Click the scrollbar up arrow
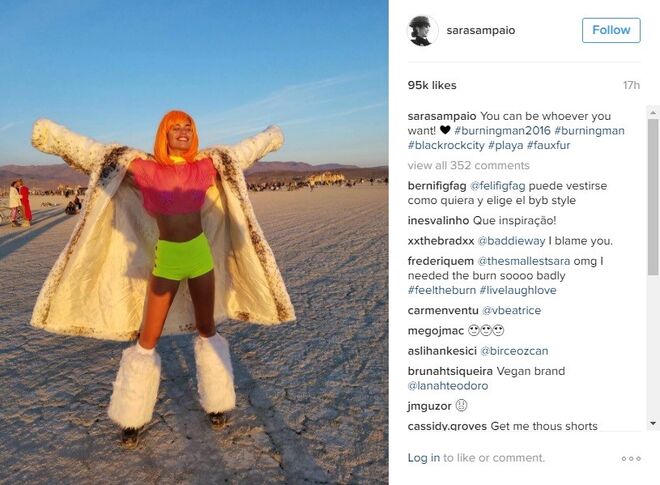Viewport: 660px width, 485px height. [653, 112]
